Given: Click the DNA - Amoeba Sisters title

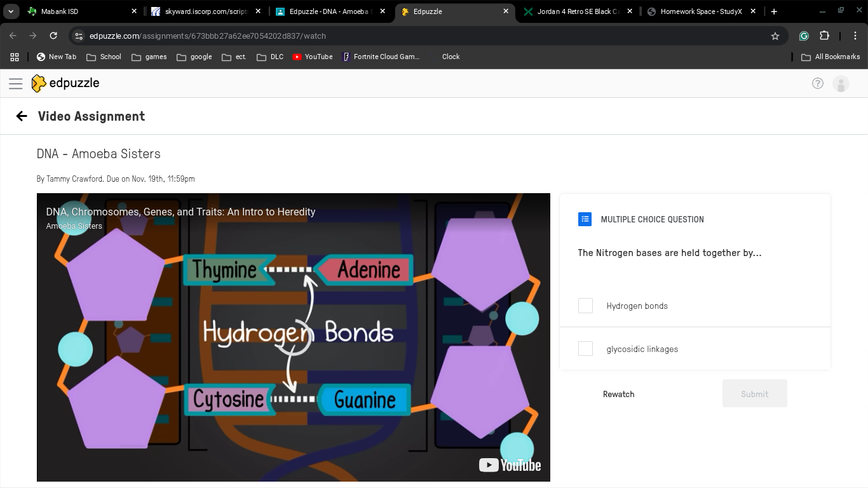Looking at the screenshot, I should pos(98,154).
